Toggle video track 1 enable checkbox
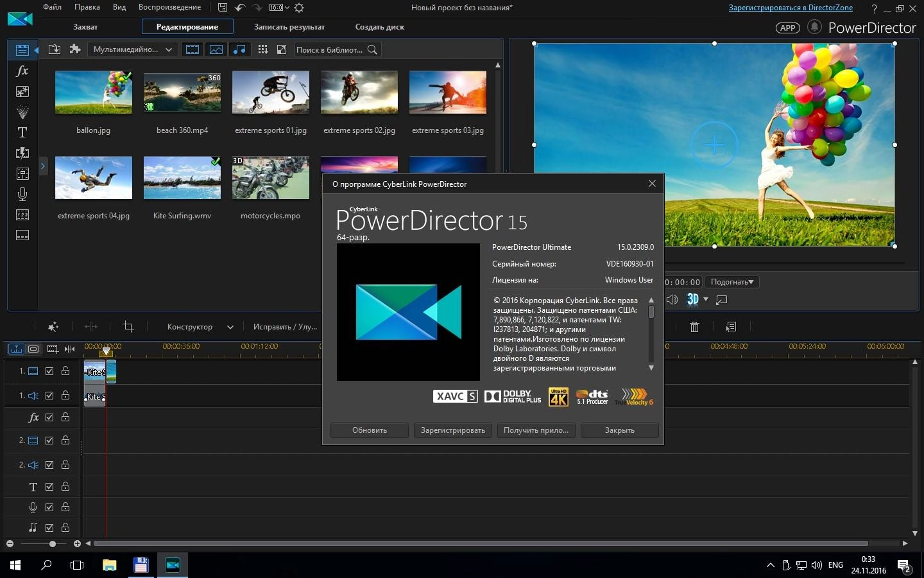 tap(49, 371)
